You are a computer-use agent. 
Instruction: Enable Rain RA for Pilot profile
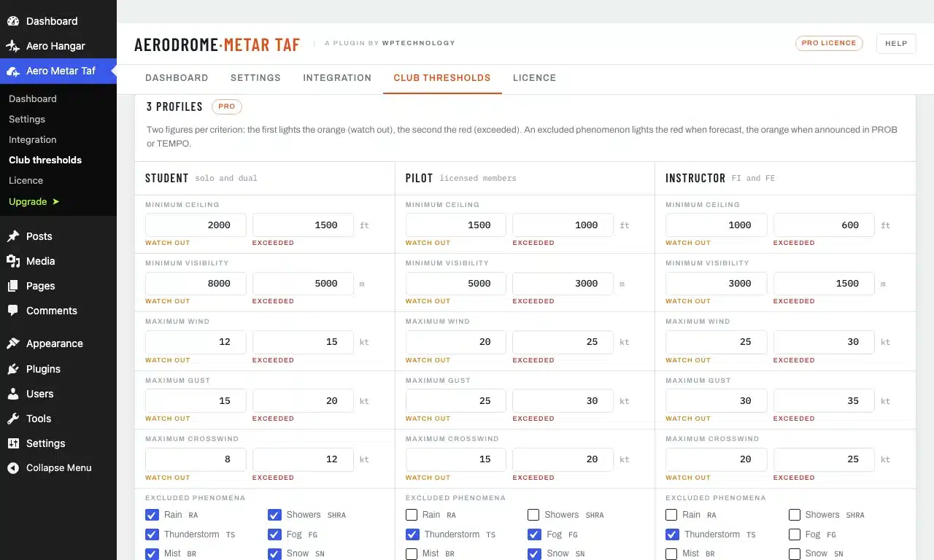pos(412,515)
